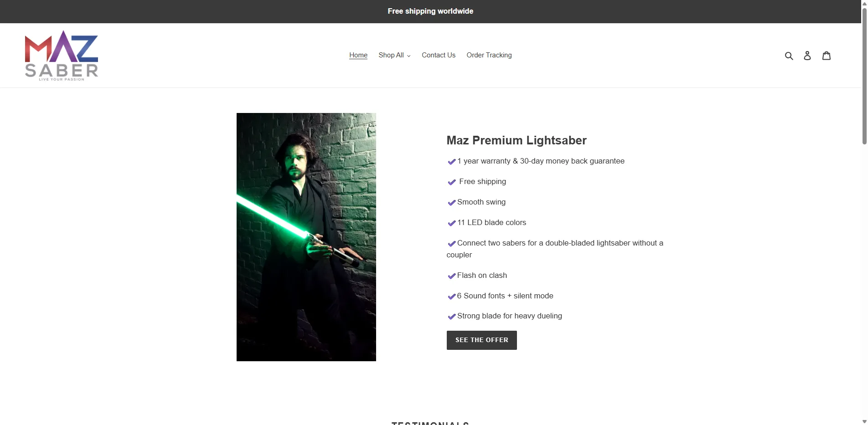The width and height of the screenshot is (868, 425).
Task: Click the 1 year warranty guarantee text
Action: coord(541,161)
